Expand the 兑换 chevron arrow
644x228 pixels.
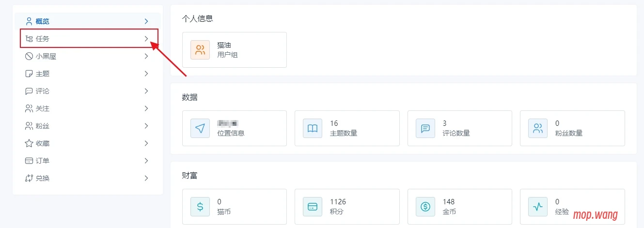pyautogui.click(x=146, y=178)
